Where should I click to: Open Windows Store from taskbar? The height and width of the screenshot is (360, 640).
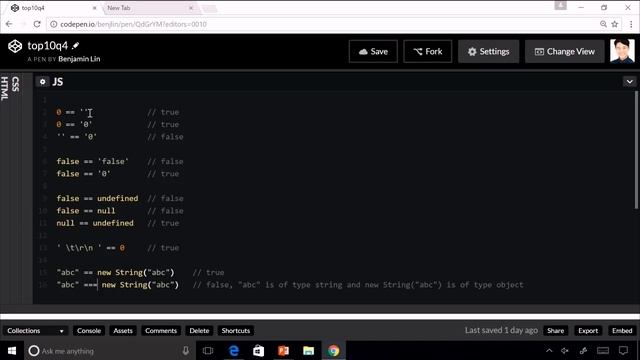coord(258,351)
